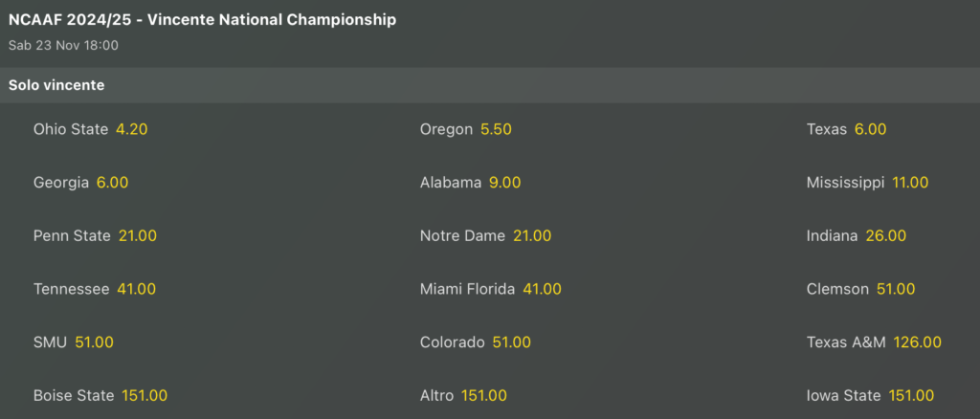The image size is (980, 419).
Task: Pick Clemson to win at 51.00
Action: (860, 289)
